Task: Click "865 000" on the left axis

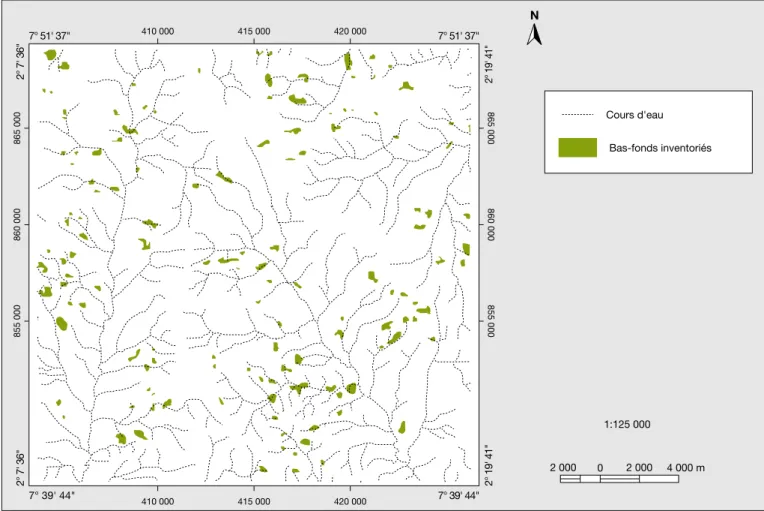Action: click(x=18, y=128)
